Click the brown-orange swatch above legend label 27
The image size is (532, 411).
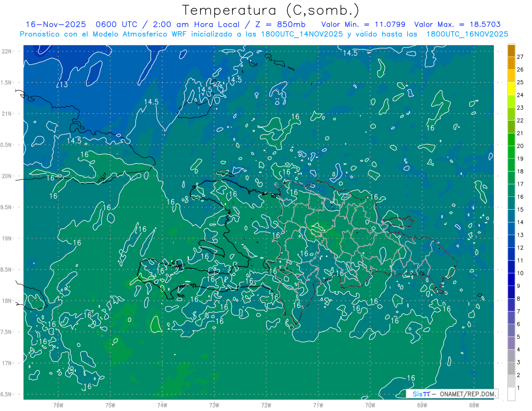click(x=511, y=51)
